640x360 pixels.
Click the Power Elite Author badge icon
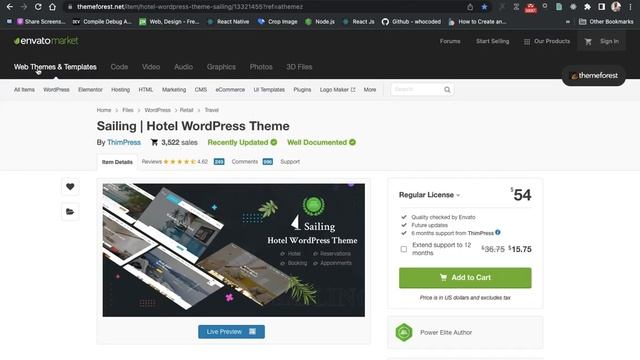tap(404, 332)
